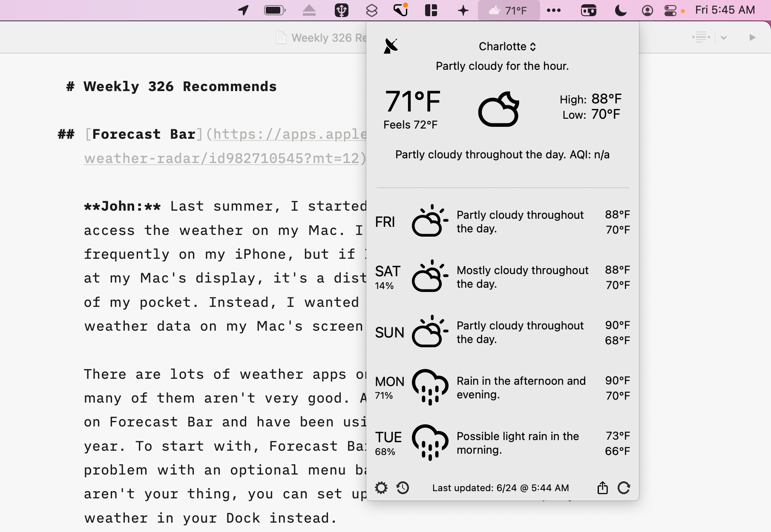Open the stacked layers menu bar icon
Image resolution: width=771 pixels, height=532 pixels.
click(372, 10)
